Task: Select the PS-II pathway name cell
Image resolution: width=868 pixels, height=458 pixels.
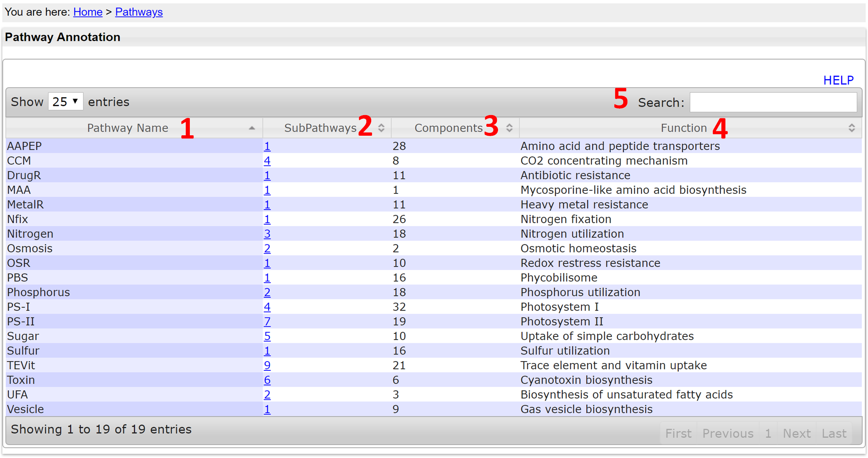Action: 134,321
